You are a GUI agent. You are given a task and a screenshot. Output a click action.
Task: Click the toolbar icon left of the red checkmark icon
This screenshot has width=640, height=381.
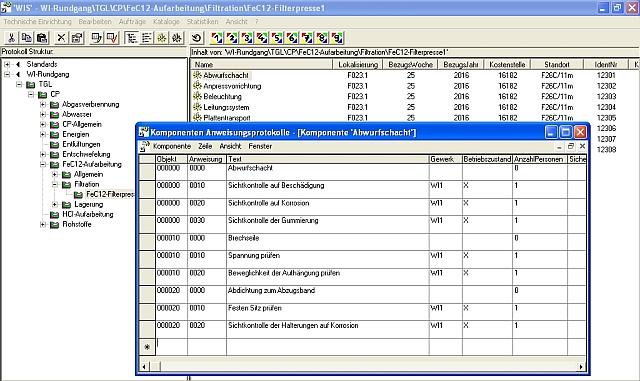[97, 38]
